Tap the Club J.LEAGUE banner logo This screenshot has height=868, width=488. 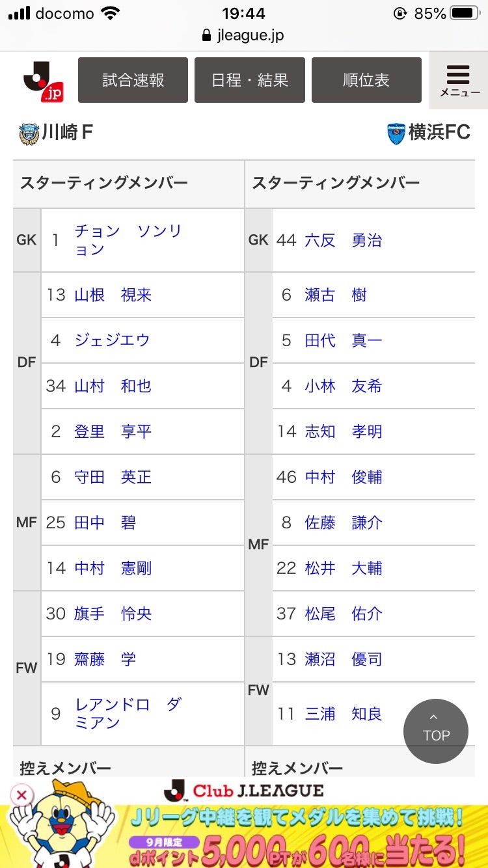pyautogui.click(x=244, y=791)
